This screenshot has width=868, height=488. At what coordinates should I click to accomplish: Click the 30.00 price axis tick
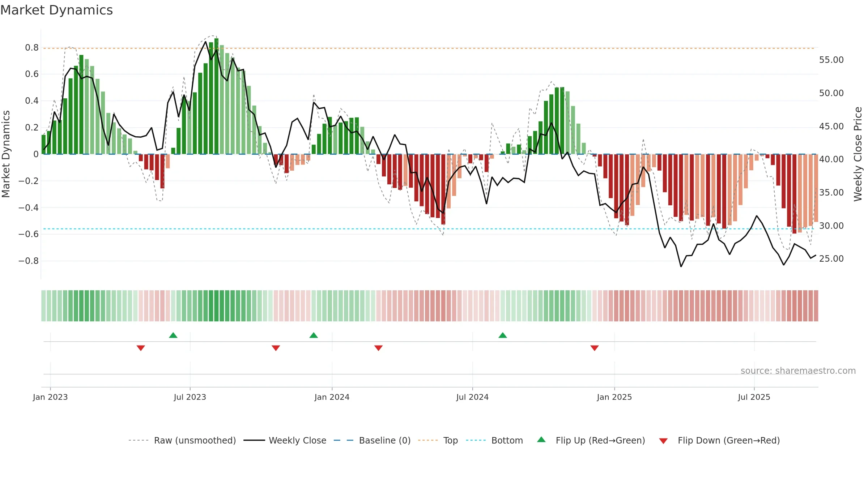click(831, 226)
